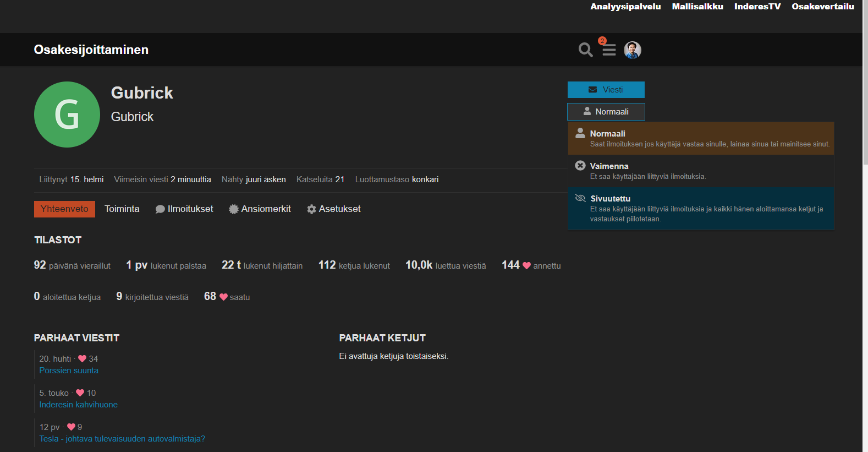This screenshot has height=452, width=868.
Task: Click the green G profile avatar
Action: click(x=67, y=115)
